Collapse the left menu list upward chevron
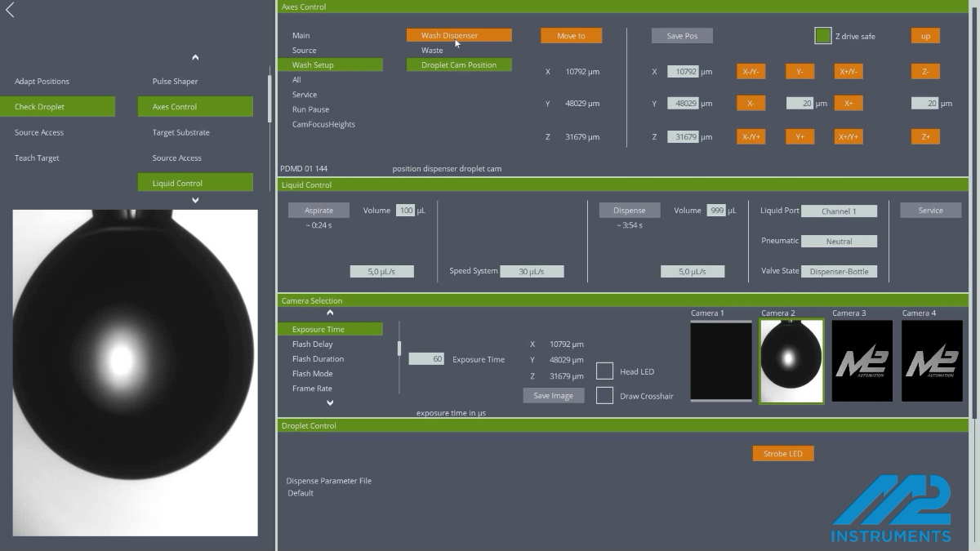This screenshot has height=551, width=980. coord(195,58)
